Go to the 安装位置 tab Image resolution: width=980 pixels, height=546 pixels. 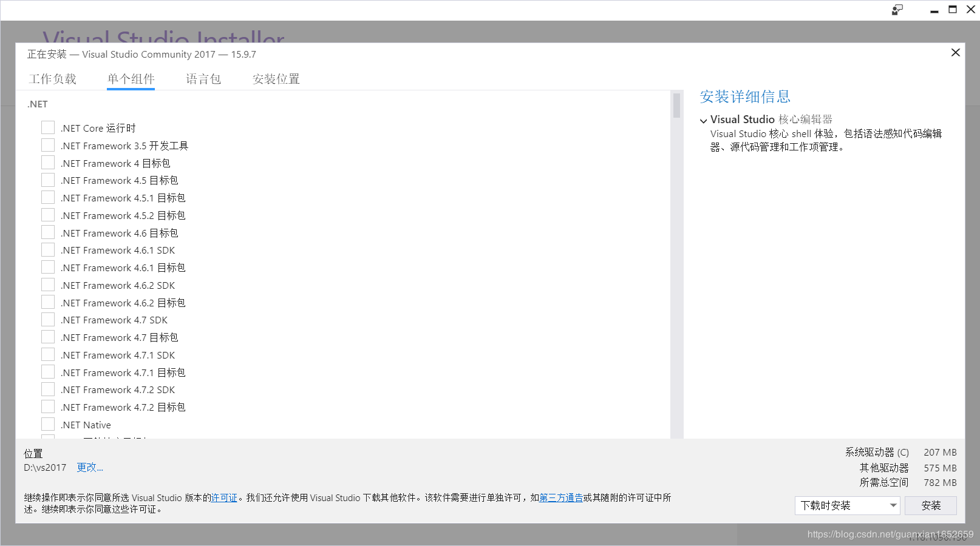[276, 79]
